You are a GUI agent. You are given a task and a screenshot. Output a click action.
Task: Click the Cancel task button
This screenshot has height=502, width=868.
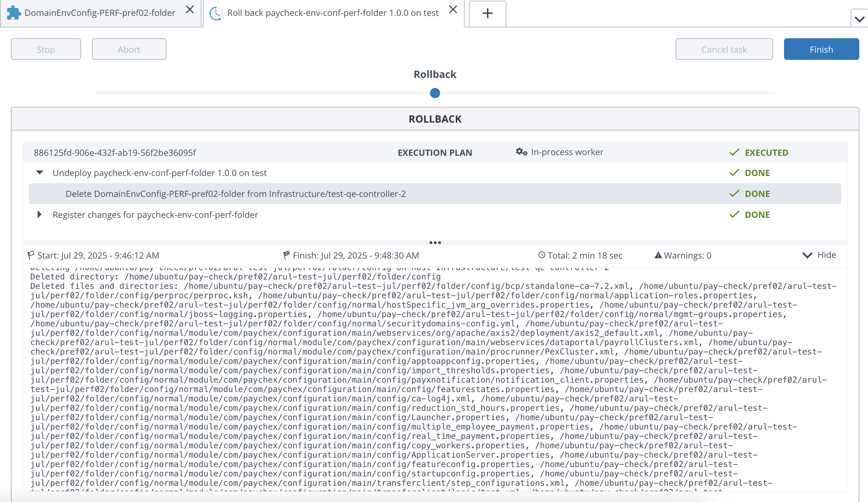tap(724, 49)
